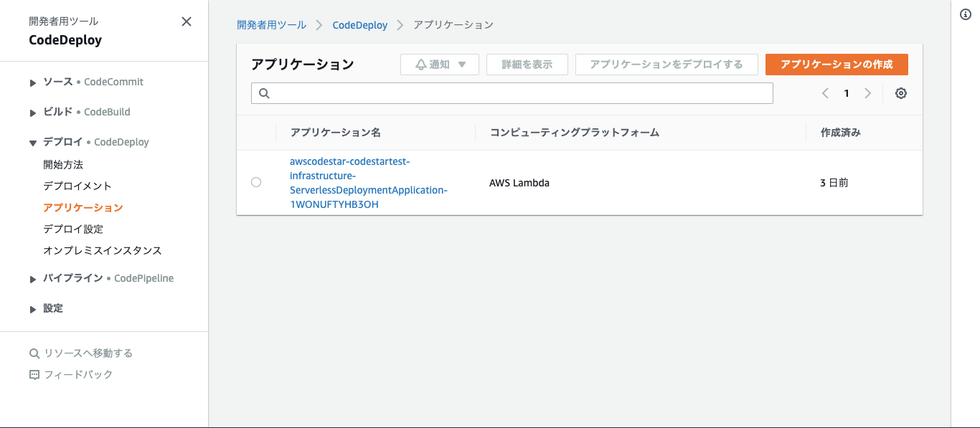Close the CodeDeploy sidebar with X icon

[187, 22]
